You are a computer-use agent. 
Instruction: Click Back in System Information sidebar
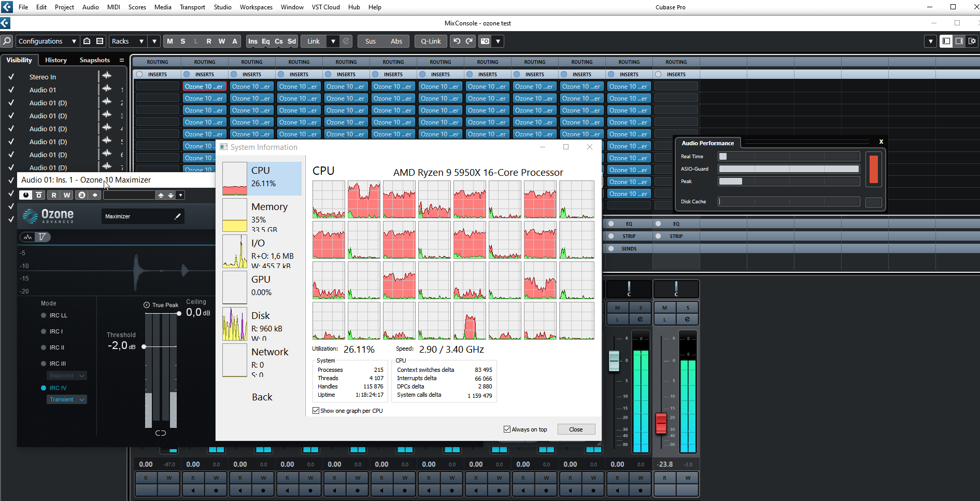click(262, 397)
